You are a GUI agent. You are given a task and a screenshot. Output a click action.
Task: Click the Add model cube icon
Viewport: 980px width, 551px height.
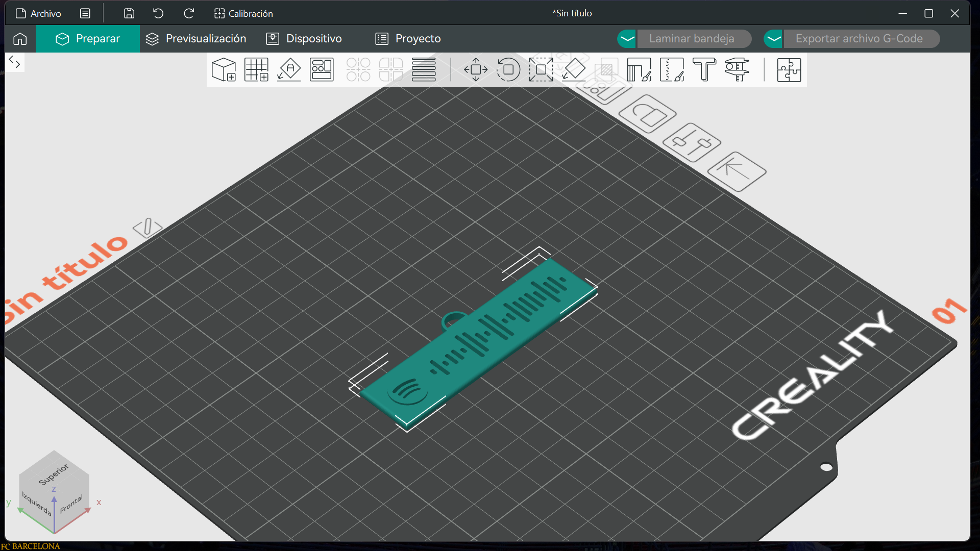[224, 70]
